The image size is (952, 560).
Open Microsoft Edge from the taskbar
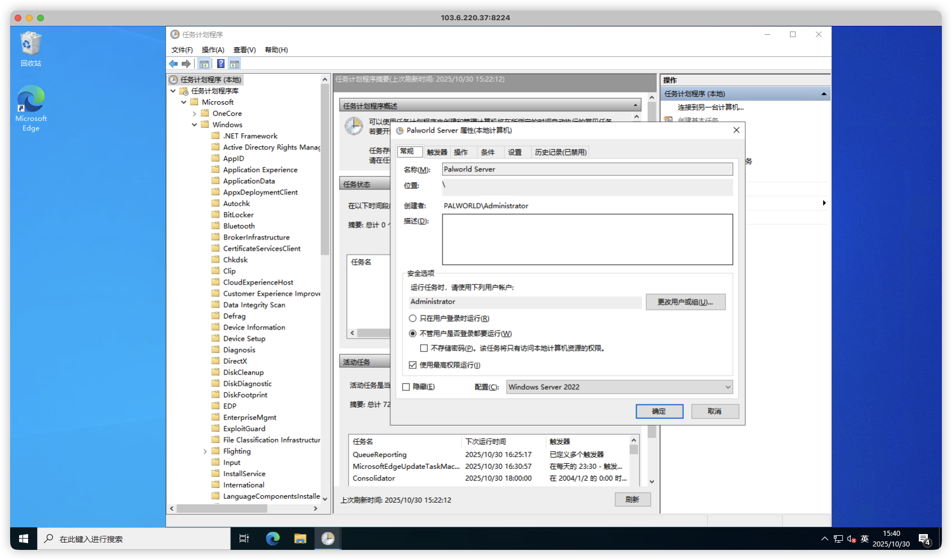273,539
